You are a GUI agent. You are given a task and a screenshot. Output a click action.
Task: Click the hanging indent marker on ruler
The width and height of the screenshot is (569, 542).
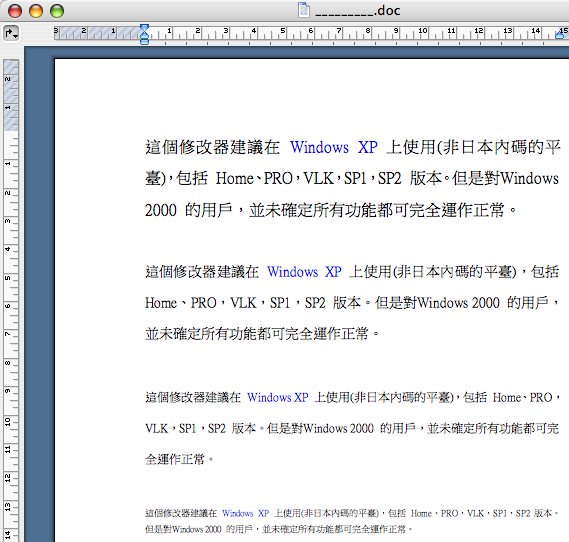click(144, 35)
